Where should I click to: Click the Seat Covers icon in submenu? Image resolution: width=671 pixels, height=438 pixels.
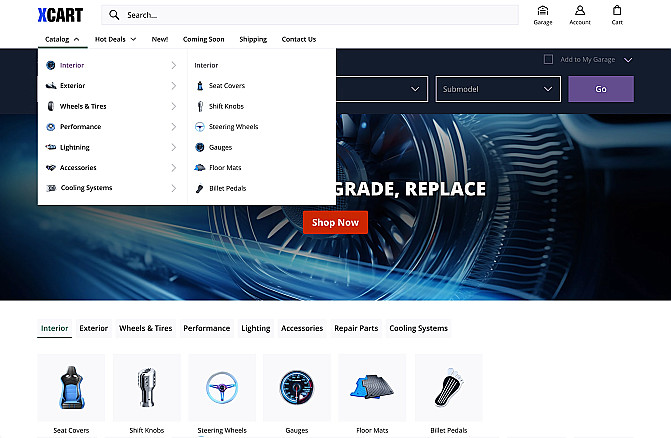click(200, 86)
